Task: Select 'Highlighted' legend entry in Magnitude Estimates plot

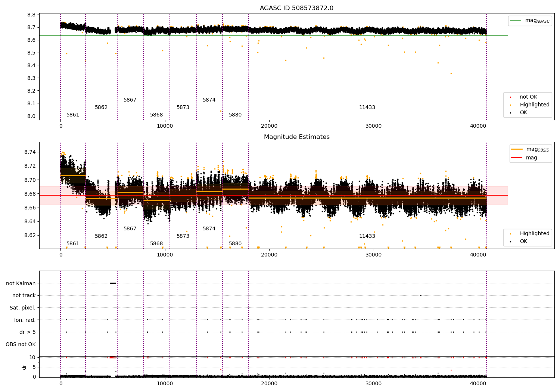Action: click(x=535, y=234)
